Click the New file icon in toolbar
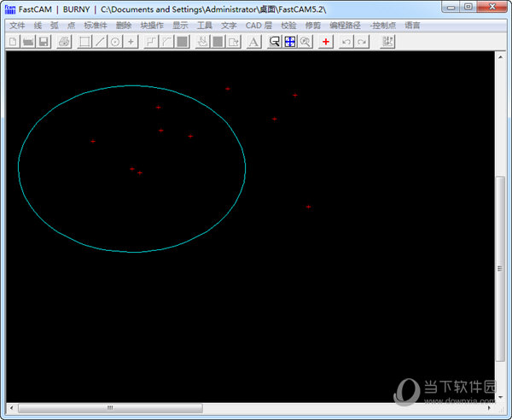Screen dimensions: 512x420 13,42
